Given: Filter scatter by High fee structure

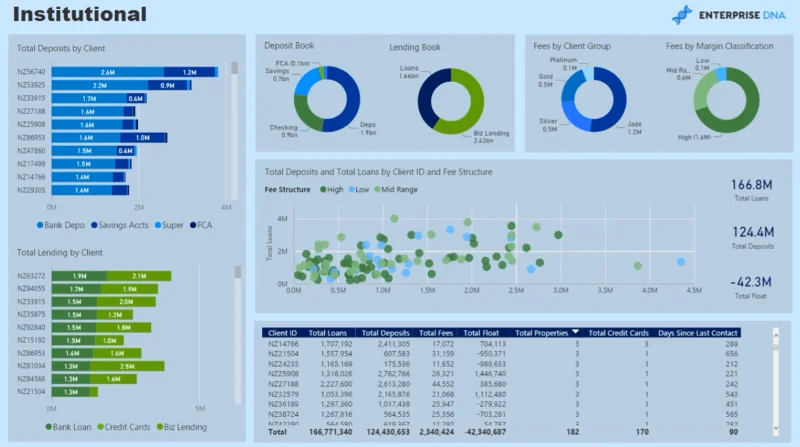Looking at the screenshot, I should (331, 189).
